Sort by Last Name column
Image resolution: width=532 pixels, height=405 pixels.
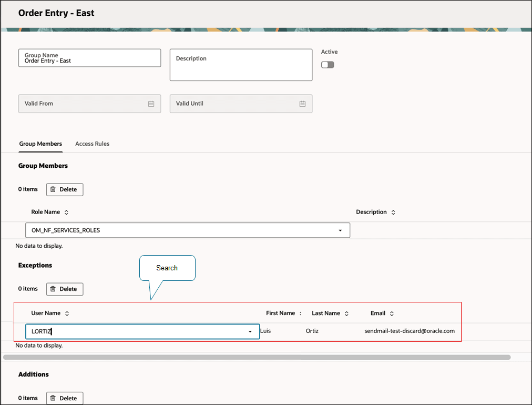(346, 313)
